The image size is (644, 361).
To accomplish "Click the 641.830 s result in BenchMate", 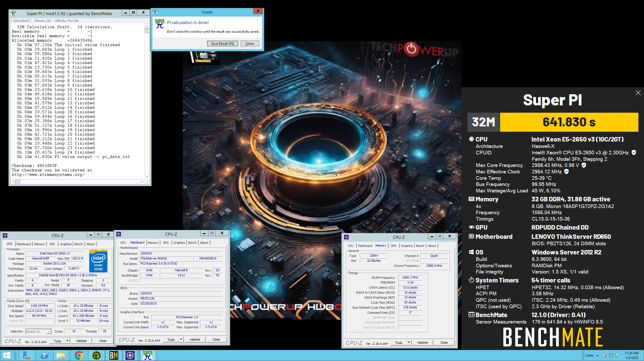I will click(569, 122).
